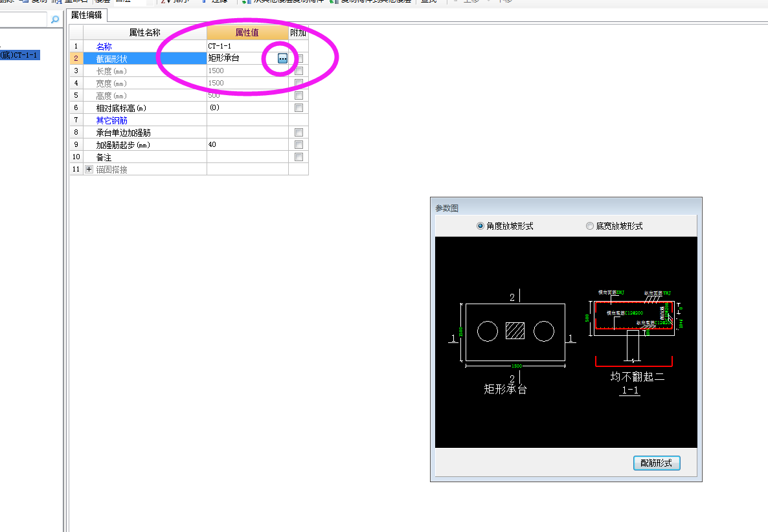The height and width of the screenshot is (532, 768).
Task: Edit the name value CT-1-1 cell
Action: [247, 46]
